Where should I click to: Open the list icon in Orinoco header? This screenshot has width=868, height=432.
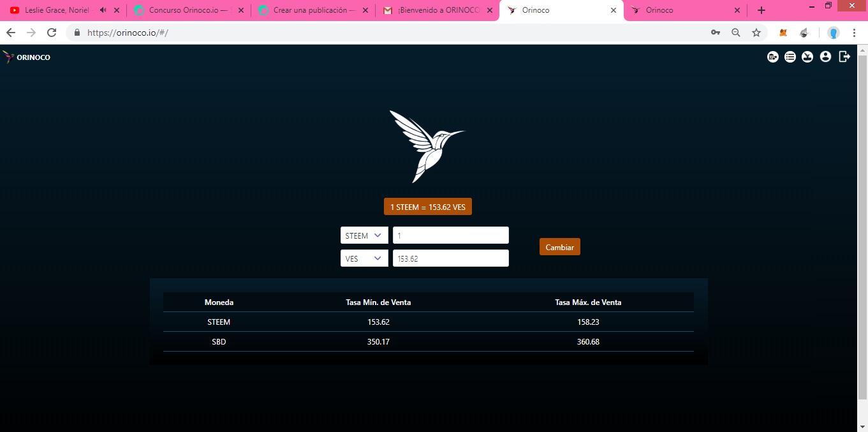[790, 57]
